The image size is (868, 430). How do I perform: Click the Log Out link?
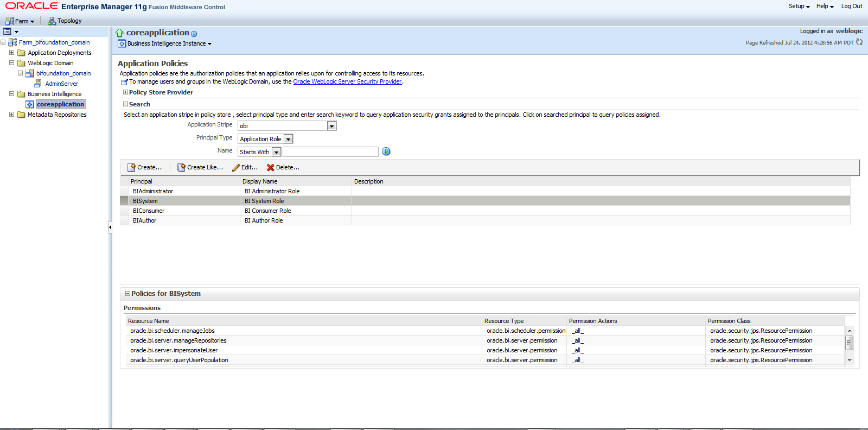[851, 6]
